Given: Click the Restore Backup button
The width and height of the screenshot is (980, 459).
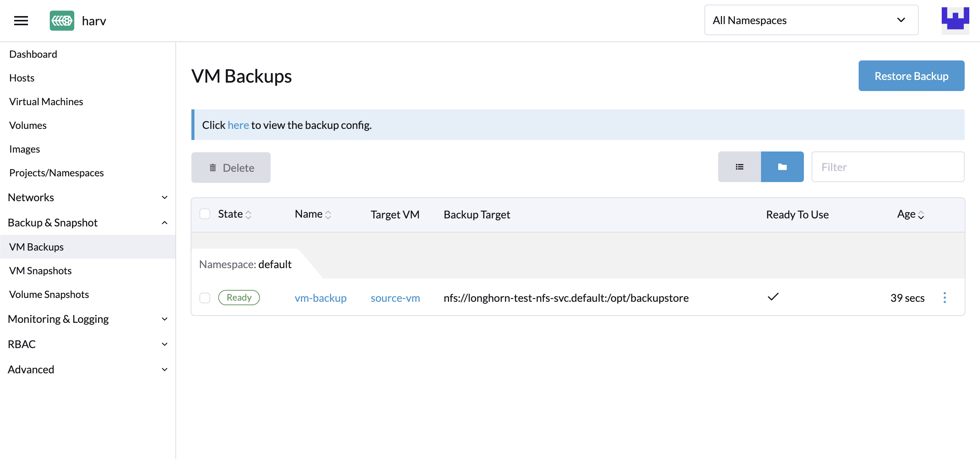Looking at the screenshot, I should click(911, 76).
